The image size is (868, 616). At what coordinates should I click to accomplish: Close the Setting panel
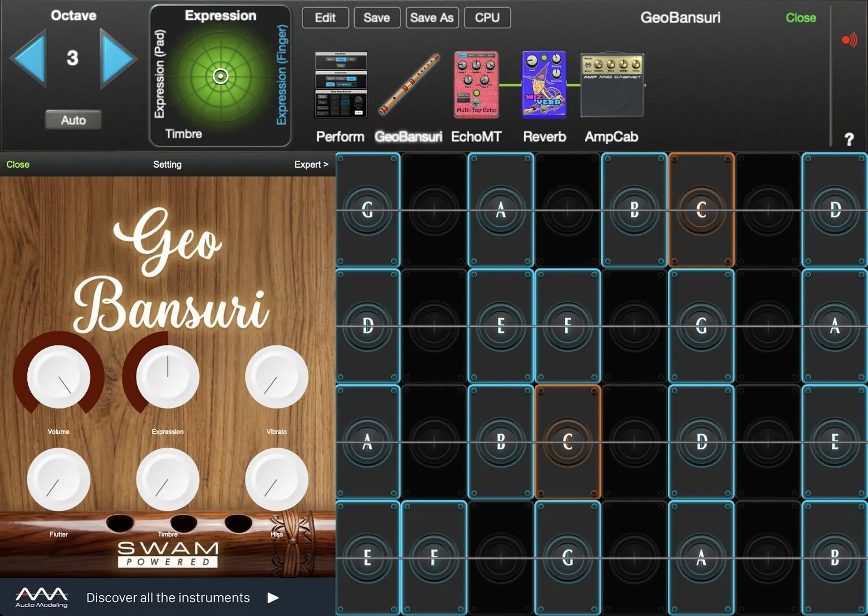click(18, 164)
